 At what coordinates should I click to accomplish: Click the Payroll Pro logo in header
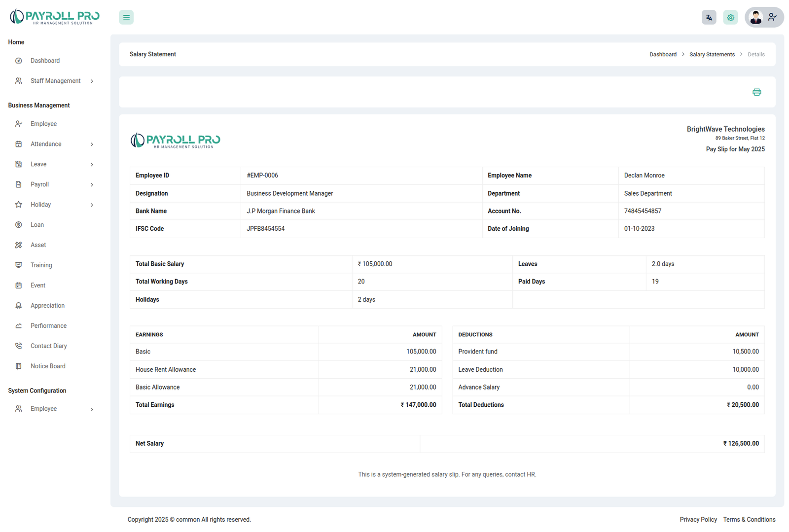tap(55, 17)
